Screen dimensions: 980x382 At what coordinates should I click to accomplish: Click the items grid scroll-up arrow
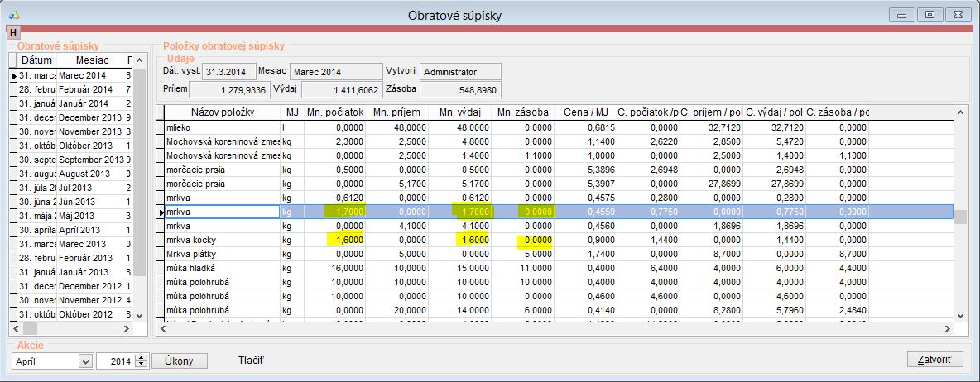(x=958, y=112)
